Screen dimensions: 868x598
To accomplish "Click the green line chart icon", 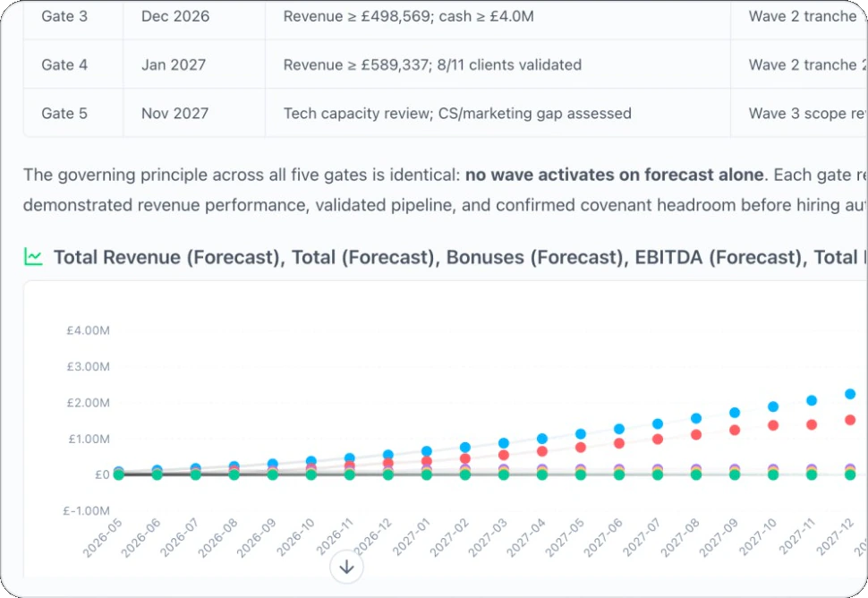I will pyautogui.click(x=33, y=257).
